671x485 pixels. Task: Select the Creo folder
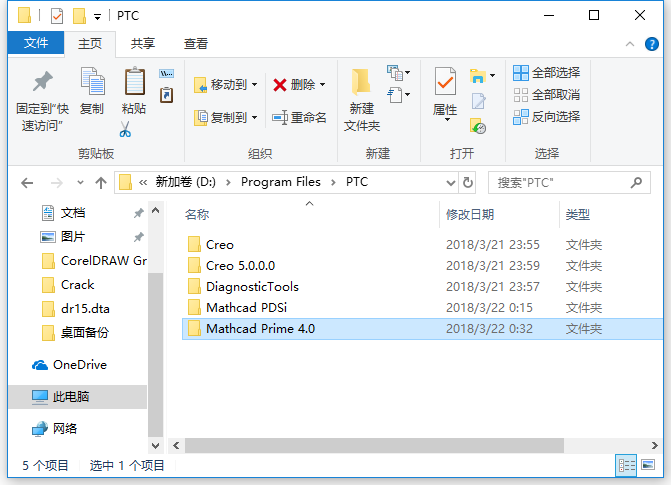tap(422, 245)
